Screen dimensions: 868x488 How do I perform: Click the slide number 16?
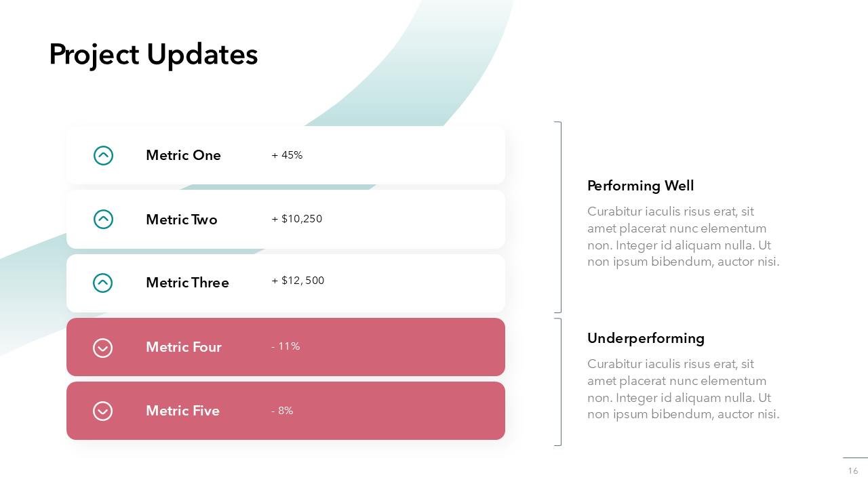coord(853,471)
